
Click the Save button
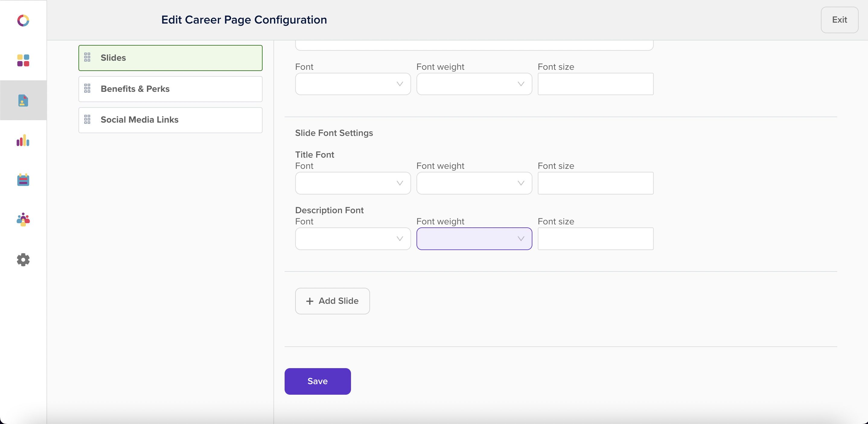tap(318, 381)
